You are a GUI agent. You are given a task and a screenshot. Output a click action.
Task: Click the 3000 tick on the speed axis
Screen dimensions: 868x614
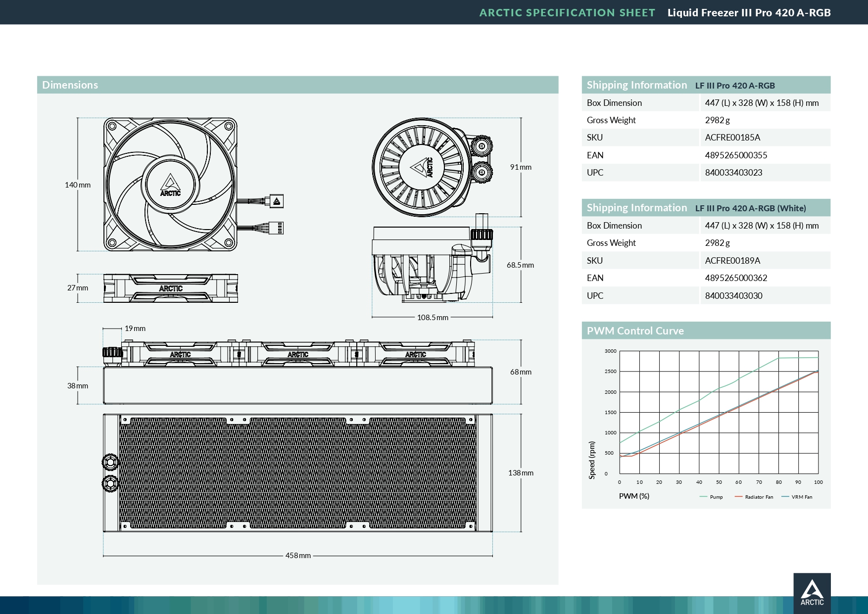click(610, 351)
